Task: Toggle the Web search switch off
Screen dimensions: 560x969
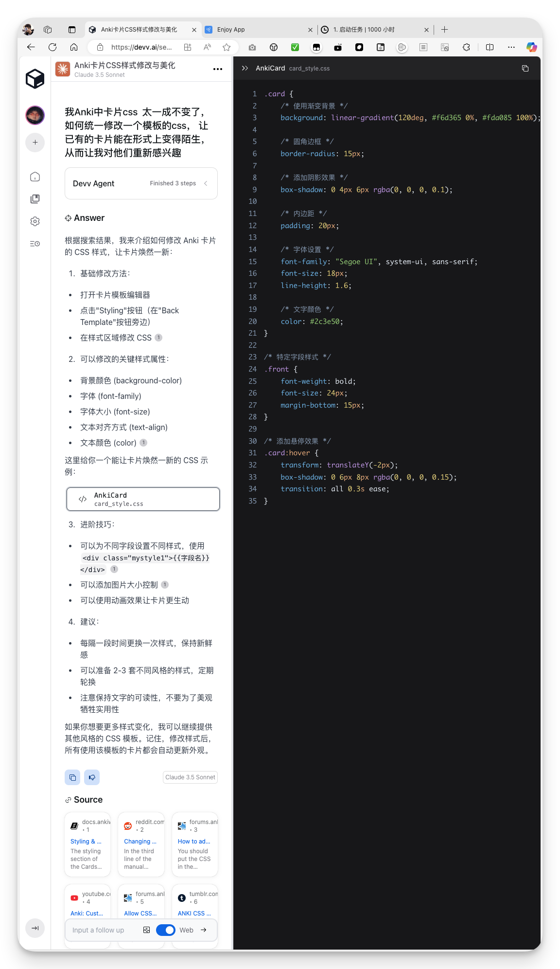Action: click(166, 930)
